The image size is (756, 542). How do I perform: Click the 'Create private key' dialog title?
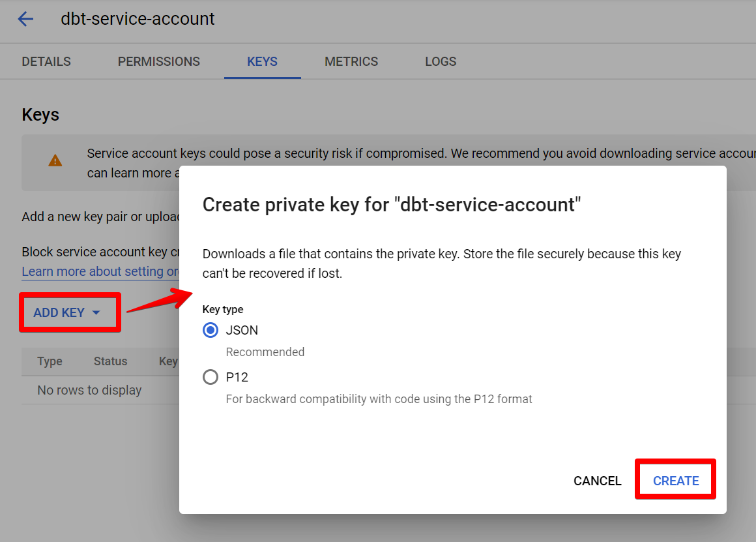tap(391, 205)
